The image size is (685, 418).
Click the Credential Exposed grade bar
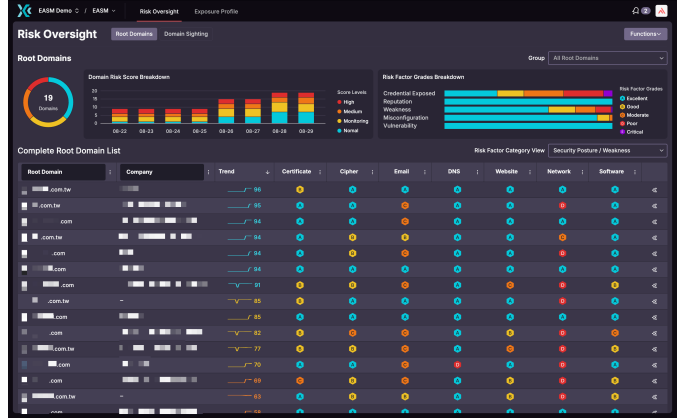[527, 93]
